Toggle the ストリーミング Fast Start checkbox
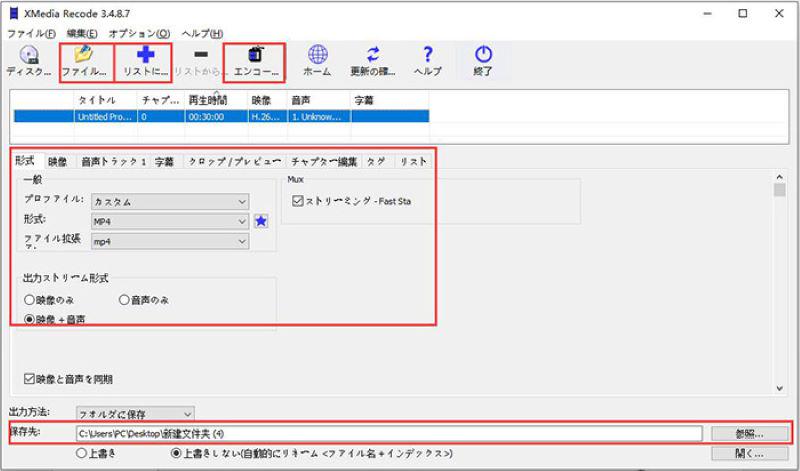This screenshot has height=471, width=800. (298, 201)
